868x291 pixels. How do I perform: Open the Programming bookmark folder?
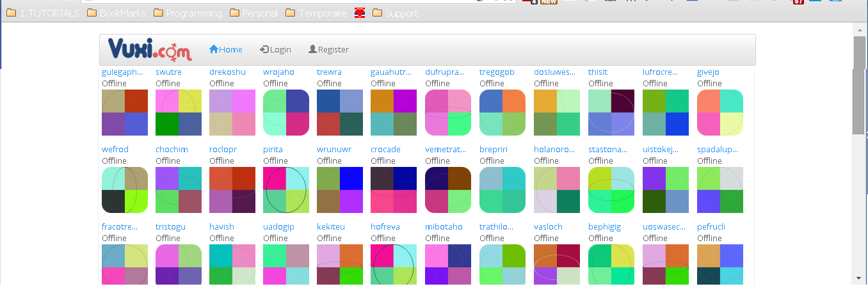point(187,13)
